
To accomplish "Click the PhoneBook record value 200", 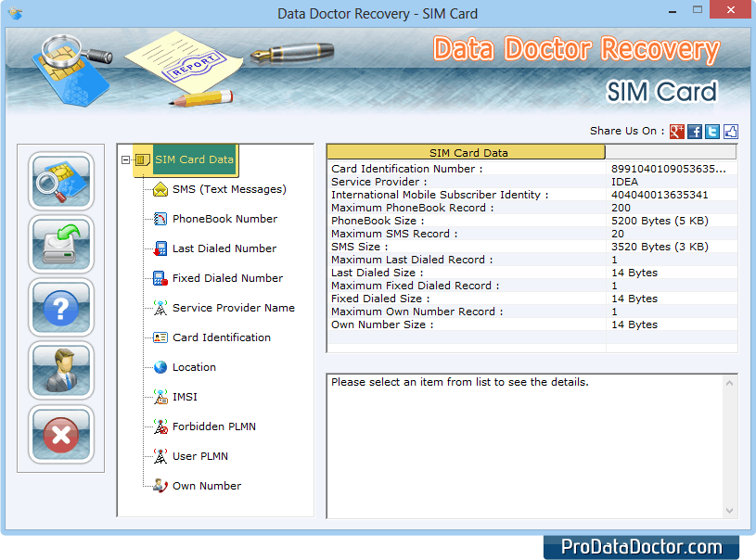I will click(621, 208).
